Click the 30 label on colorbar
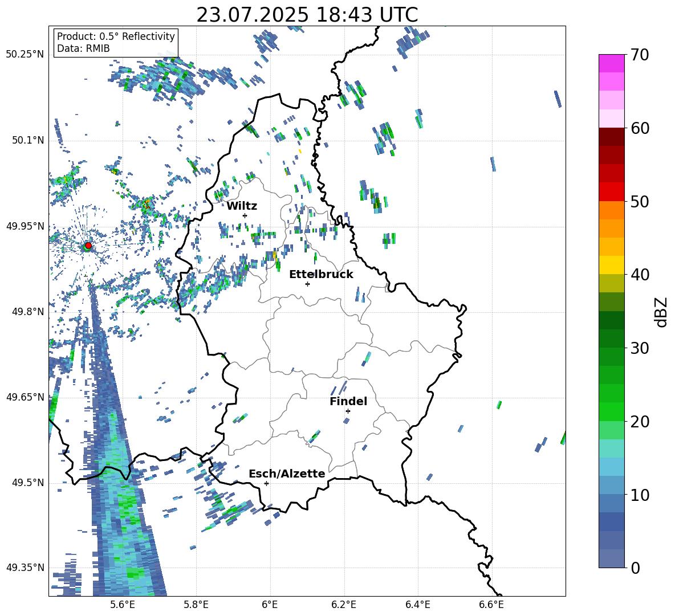 pyautogui.click(x=640, y=348)
